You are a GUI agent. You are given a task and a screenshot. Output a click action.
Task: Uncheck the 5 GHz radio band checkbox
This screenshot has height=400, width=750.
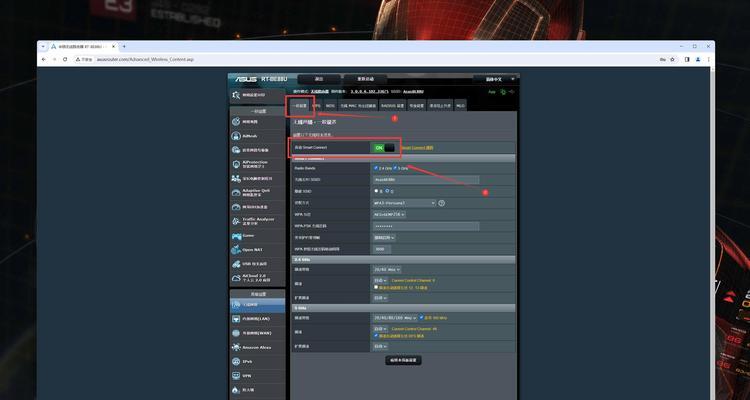click(x=395, y=168)
